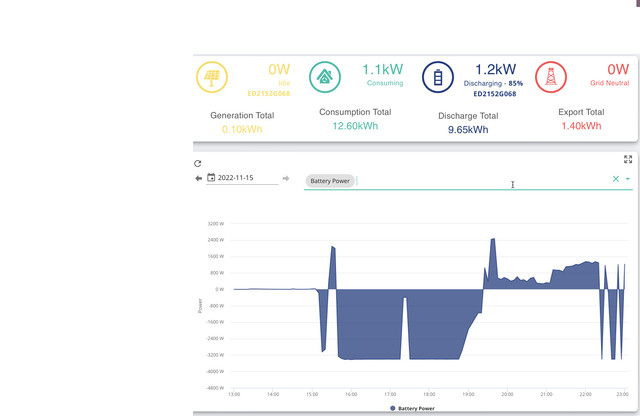Select the Battery Power chip
Viewport: 640px width, 416px height.
[x=330, y=181]
